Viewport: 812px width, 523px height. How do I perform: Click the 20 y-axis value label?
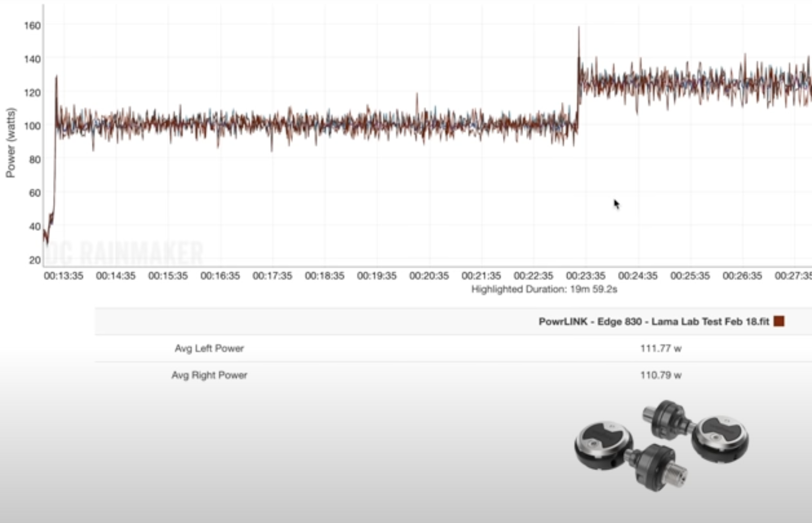(x=34, y=260)
